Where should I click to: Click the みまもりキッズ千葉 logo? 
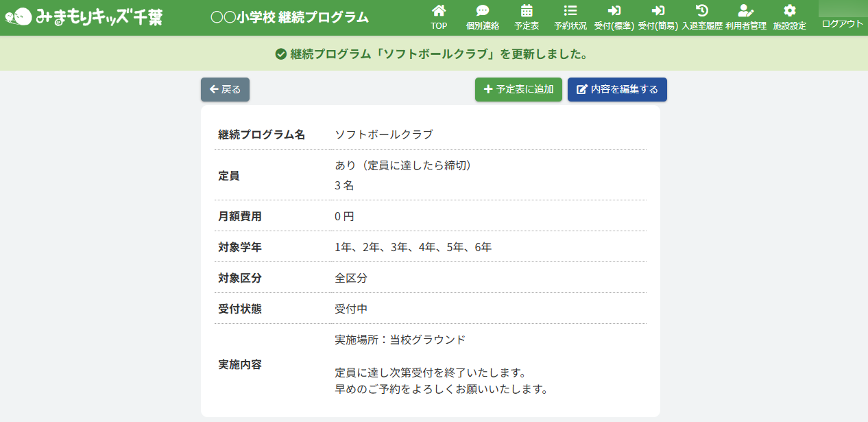(x=84, y=17)
